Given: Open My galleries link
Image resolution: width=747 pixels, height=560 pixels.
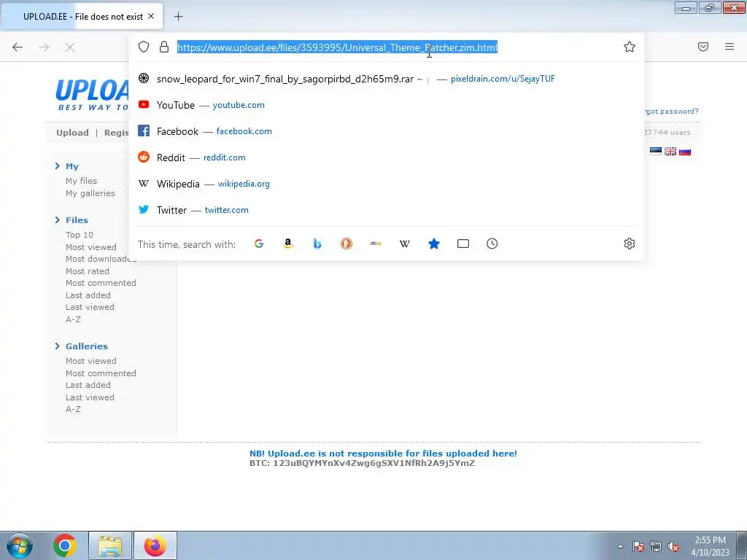Looking at the screenshot, I should [x=90, y=192].
